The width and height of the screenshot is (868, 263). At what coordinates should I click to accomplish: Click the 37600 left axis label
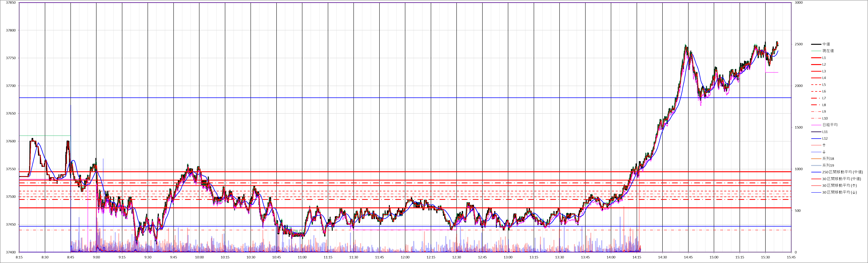point(11,141)
